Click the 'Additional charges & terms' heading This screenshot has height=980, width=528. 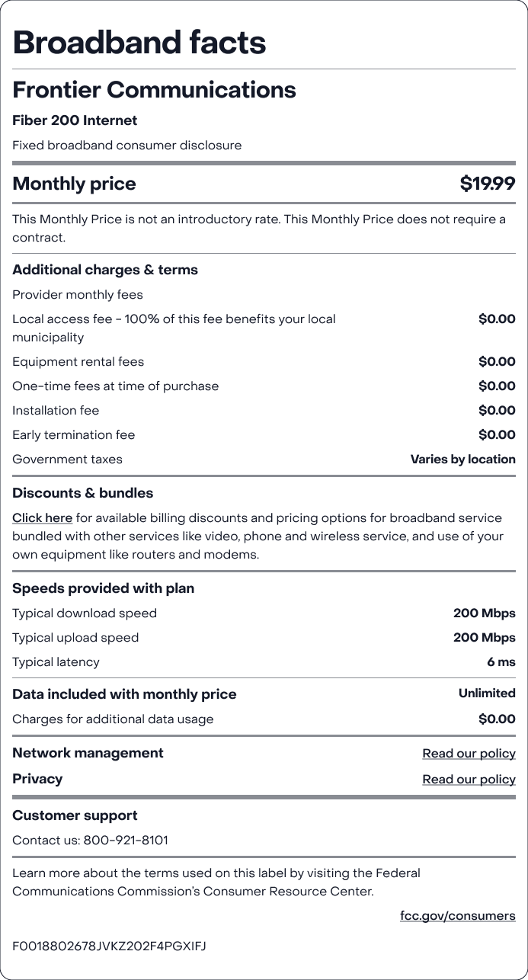click(105, 270)
